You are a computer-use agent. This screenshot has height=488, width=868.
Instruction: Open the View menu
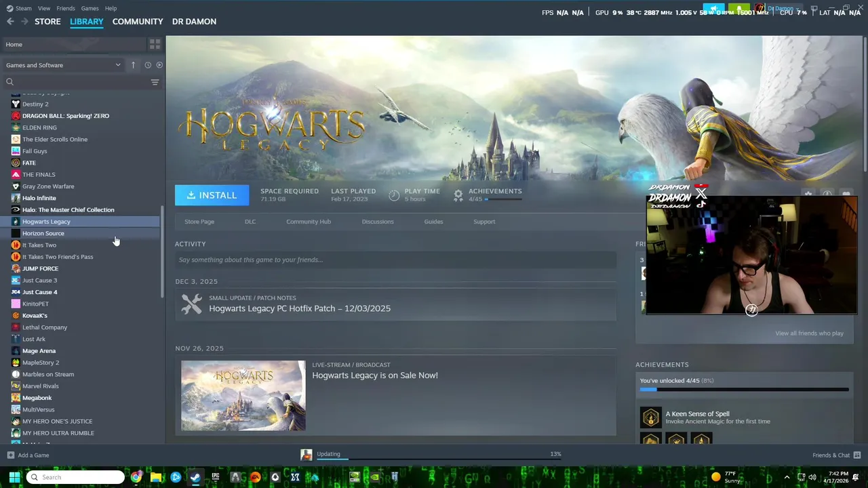point(44,8)
